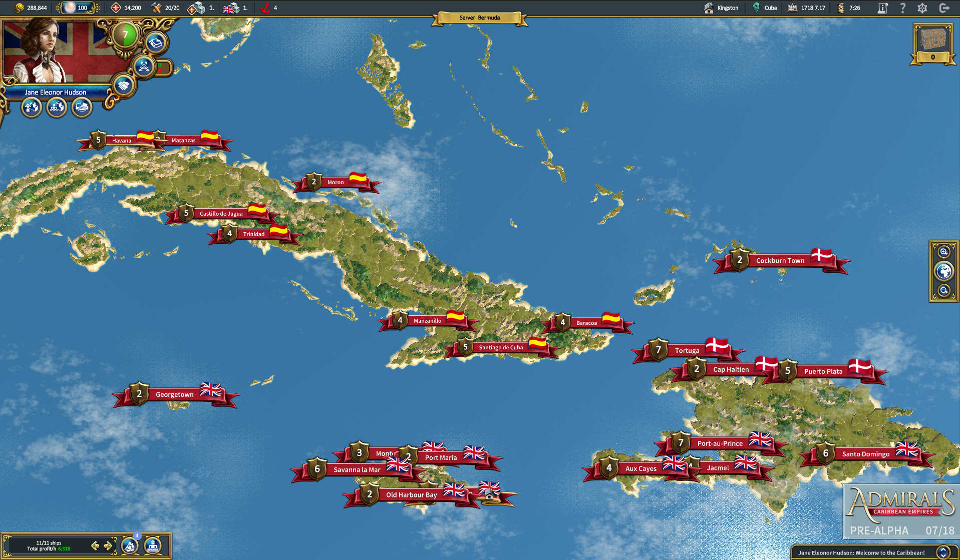
Task: Go to Kingston home port
Action: click(721, 8)
